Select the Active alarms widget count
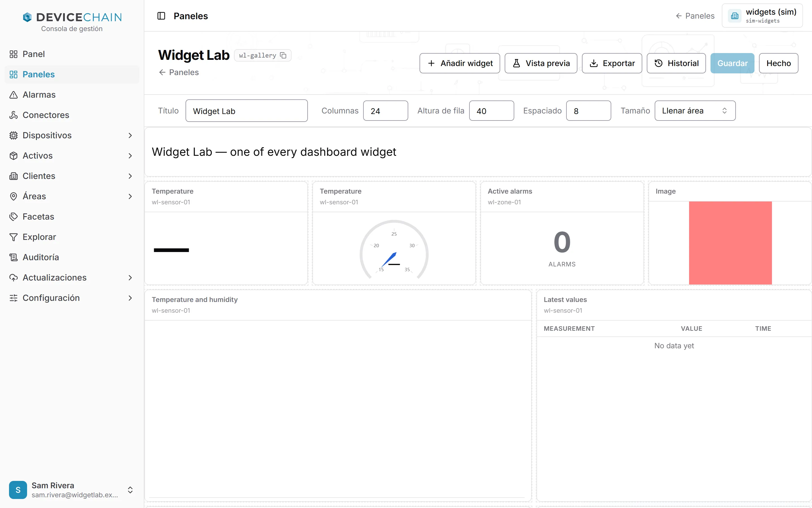This screenshot has width=812, height=508. pyautogui.click(x=562, y=242)
